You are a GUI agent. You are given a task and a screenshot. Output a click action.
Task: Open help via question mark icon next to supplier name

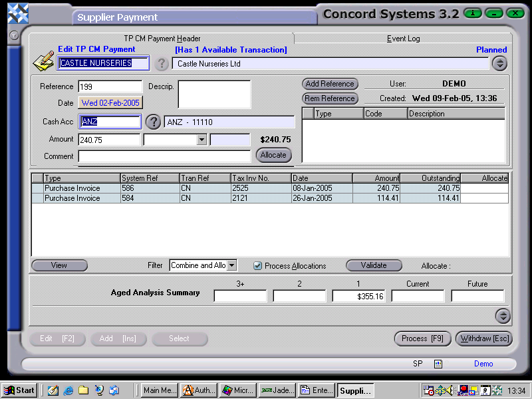162,64
